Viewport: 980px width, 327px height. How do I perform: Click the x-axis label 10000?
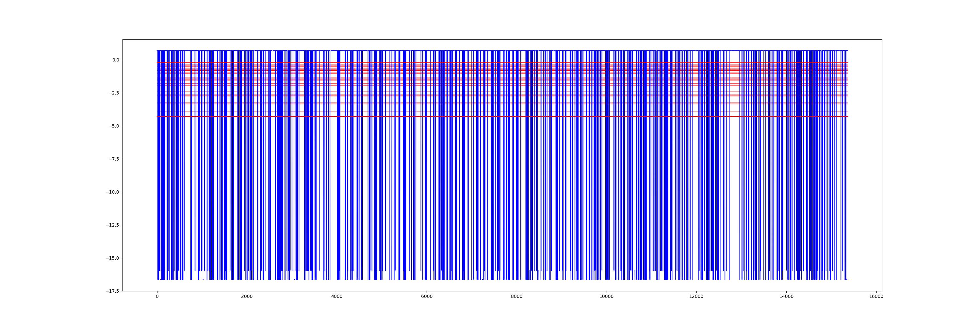[606, 297]
